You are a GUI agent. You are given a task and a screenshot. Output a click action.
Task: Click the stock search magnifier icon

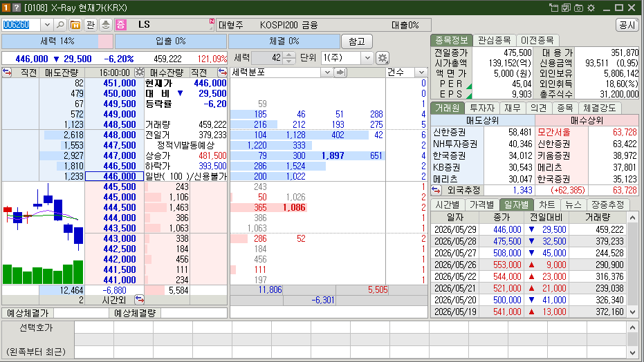coord(60,25)
